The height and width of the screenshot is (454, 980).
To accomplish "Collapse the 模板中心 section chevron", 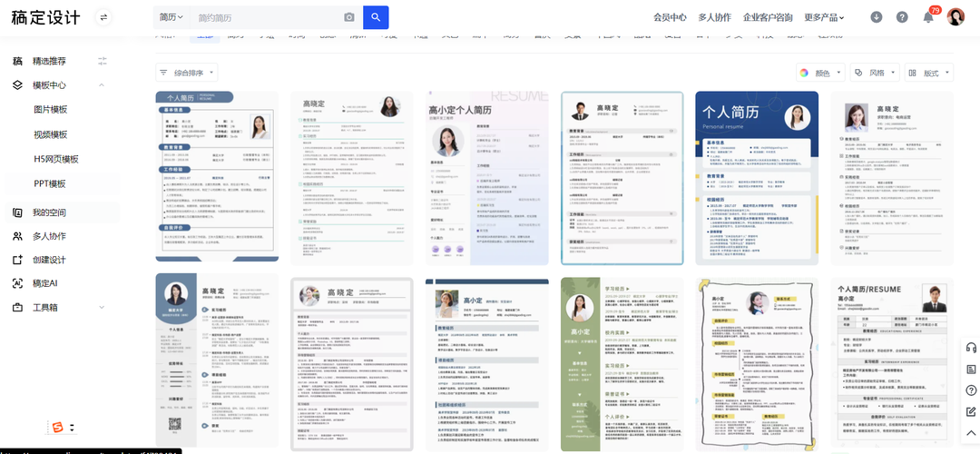I will [x=102, y=85].
